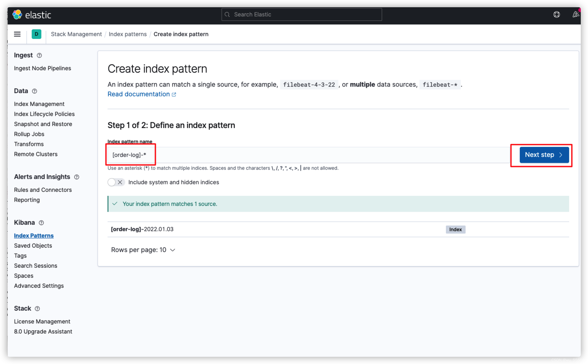Navigate to Index patterns breadcrumb

point(128,34)
